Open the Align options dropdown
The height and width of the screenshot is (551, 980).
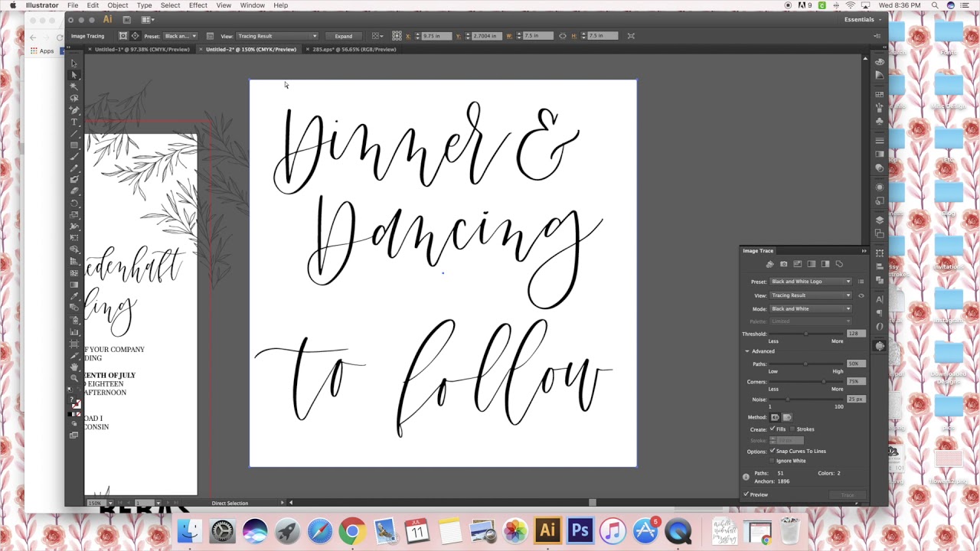[377, 36]
